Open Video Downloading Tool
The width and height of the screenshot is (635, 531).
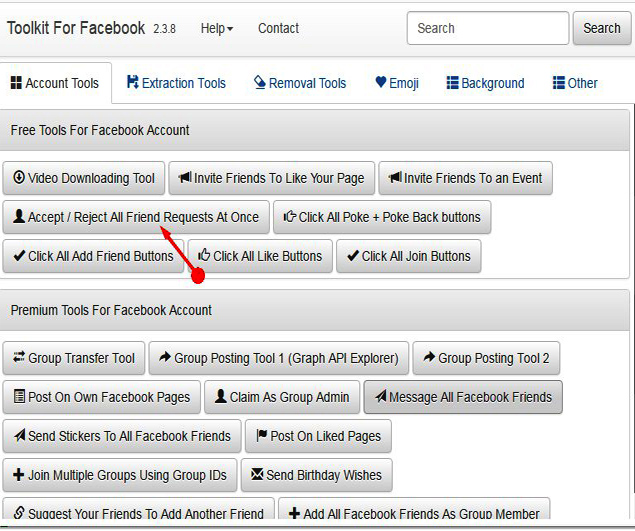(x=84, y=178)
